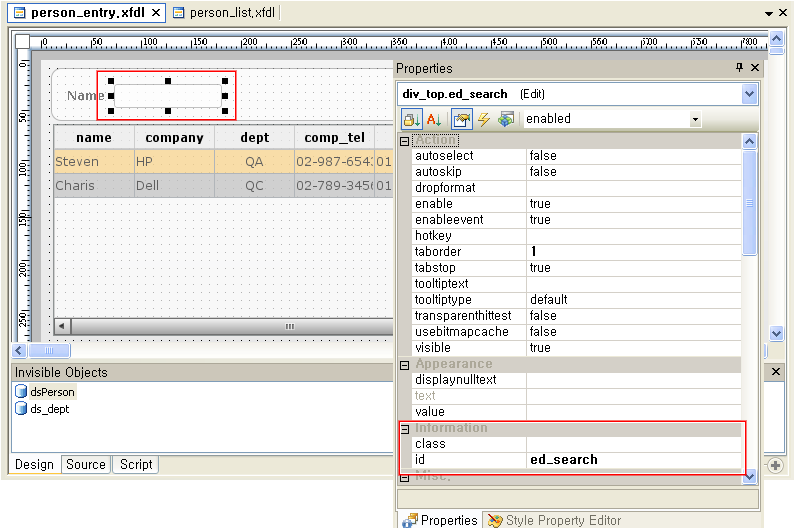Click the pin icon on Properties panel
Viewport: 795px width, 529px height.
click(x=739, y=68)
